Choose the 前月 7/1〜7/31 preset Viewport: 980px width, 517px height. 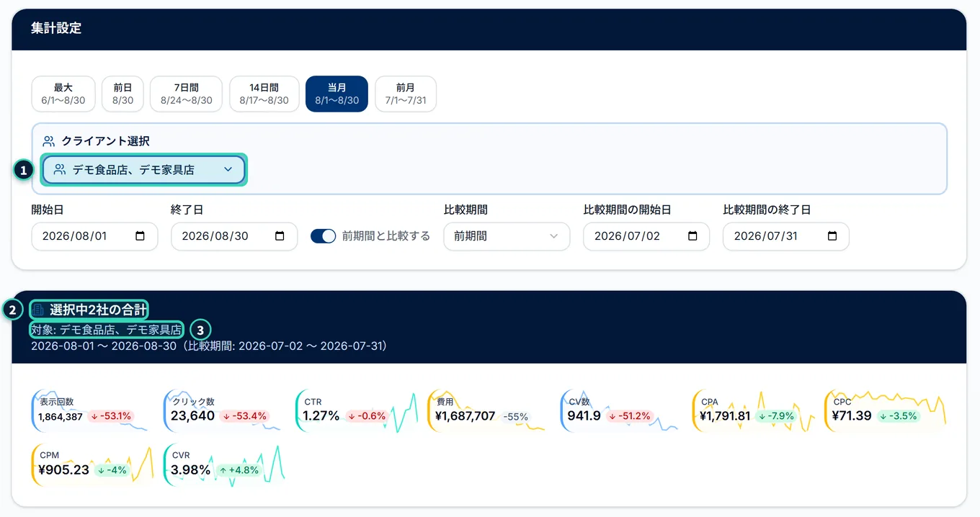click(406, 94)
